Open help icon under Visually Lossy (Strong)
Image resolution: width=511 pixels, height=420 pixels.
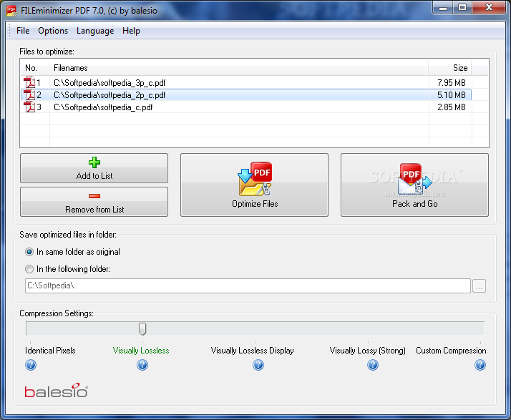(373, 365)
